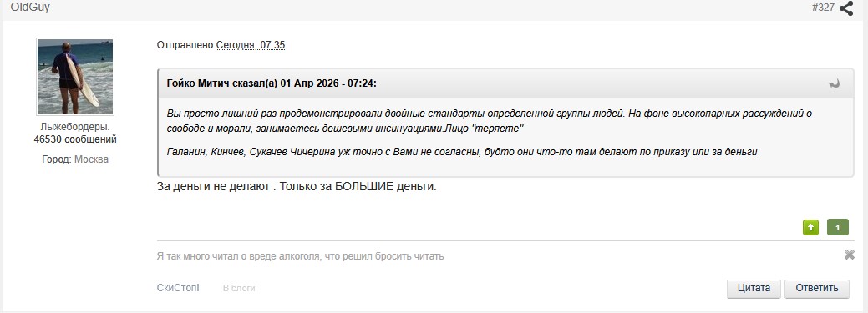Open the reputation count badge showing 1
Screen dimensions: 868x313
click(838, 227)
